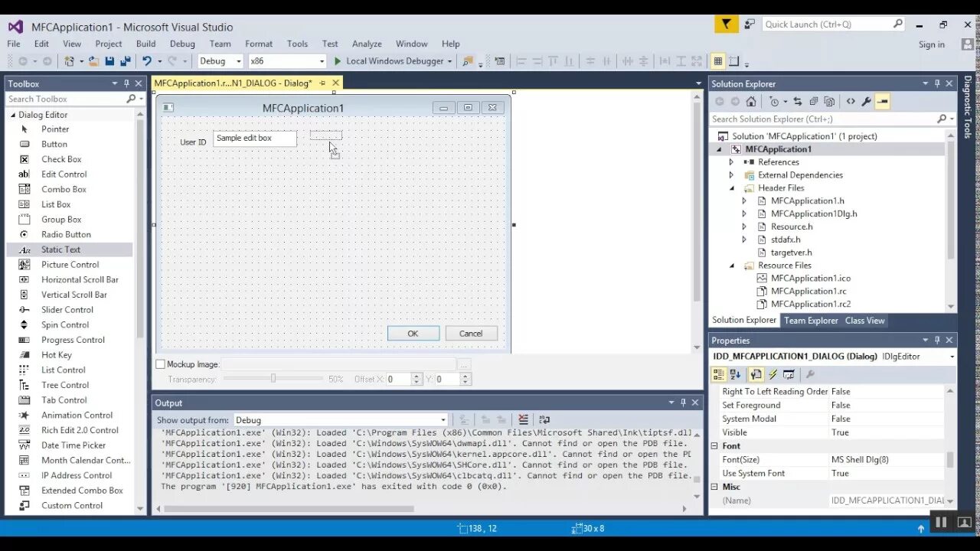Clear all output in Output panel
This screenshot has width=980, height=551.
[523, 419]
